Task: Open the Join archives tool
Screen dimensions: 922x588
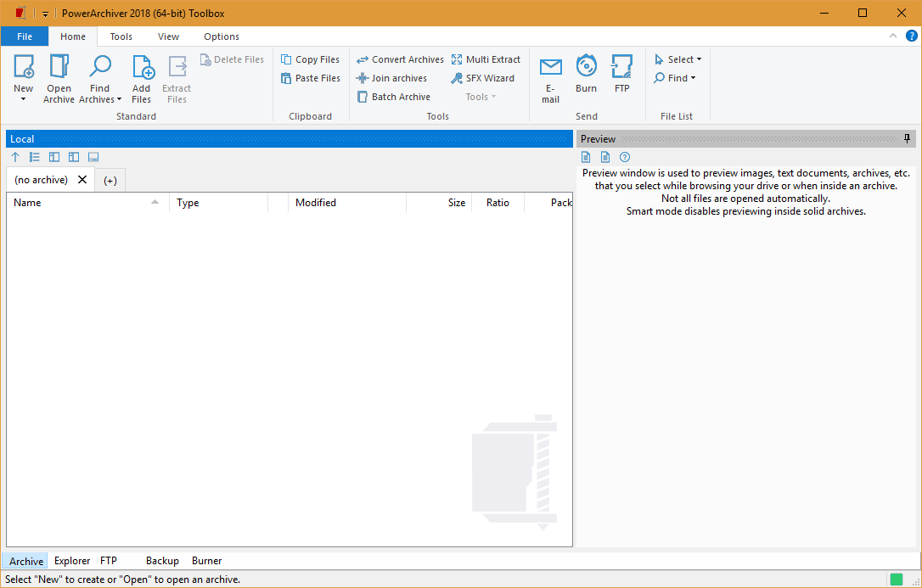Action: pos(391,78)
